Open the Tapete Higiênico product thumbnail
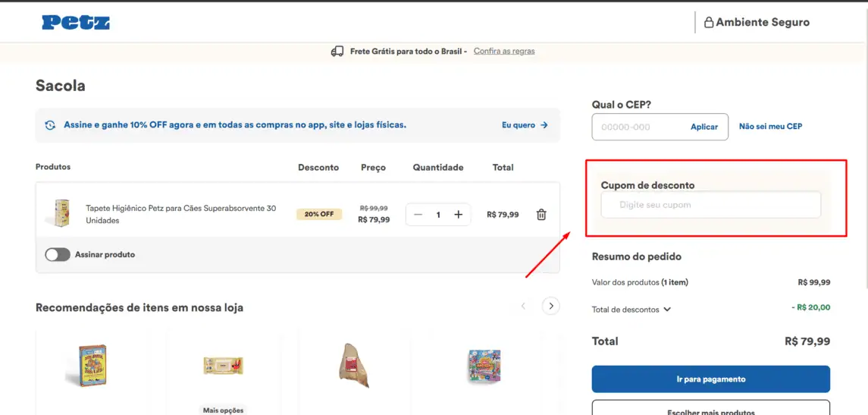 58,214
